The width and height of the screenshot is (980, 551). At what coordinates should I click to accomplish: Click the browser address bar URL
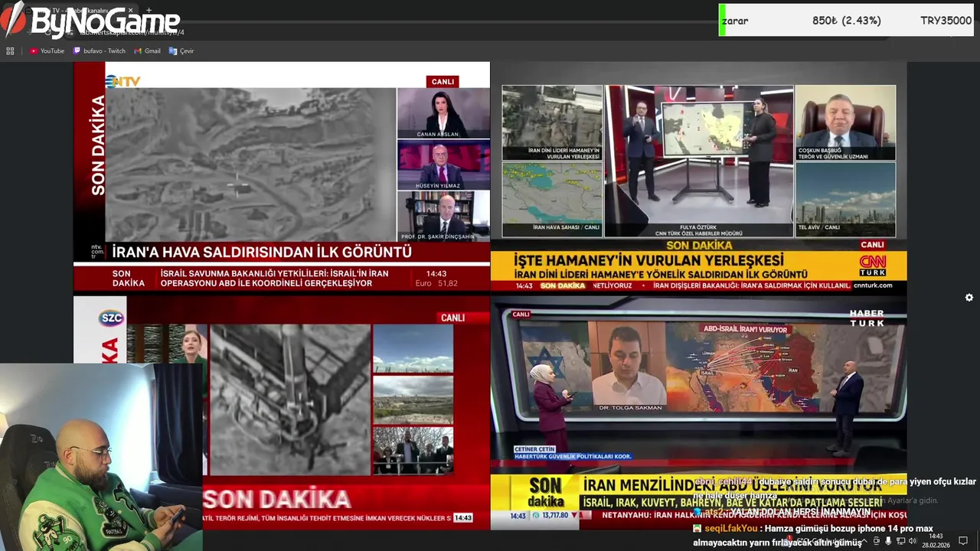[x=132, y=32]
